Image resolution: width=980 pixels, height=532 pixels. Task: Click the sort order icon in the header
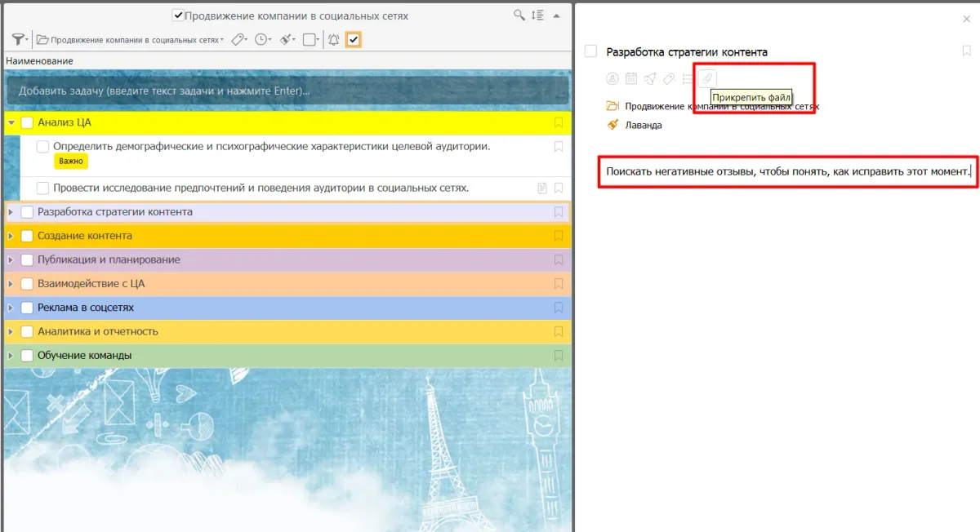pyautogui.click(x=537, y=16)
